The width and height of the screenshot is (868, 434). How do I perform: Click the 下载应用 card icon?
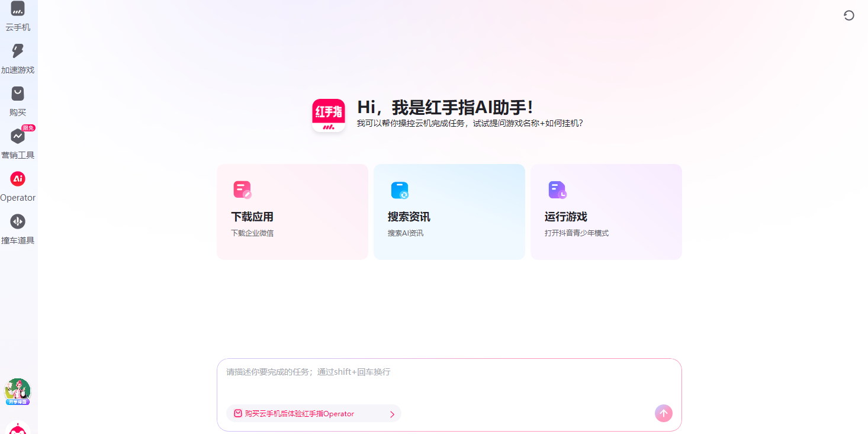click(242, 190)
